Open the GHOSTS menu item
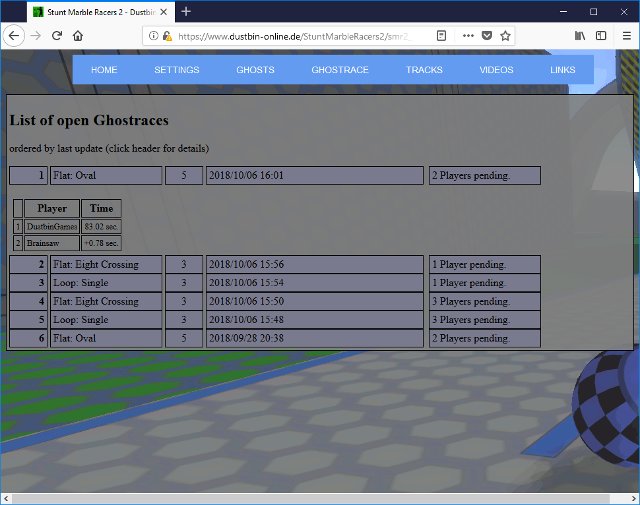Screen dimensions: 640x505 256,70
